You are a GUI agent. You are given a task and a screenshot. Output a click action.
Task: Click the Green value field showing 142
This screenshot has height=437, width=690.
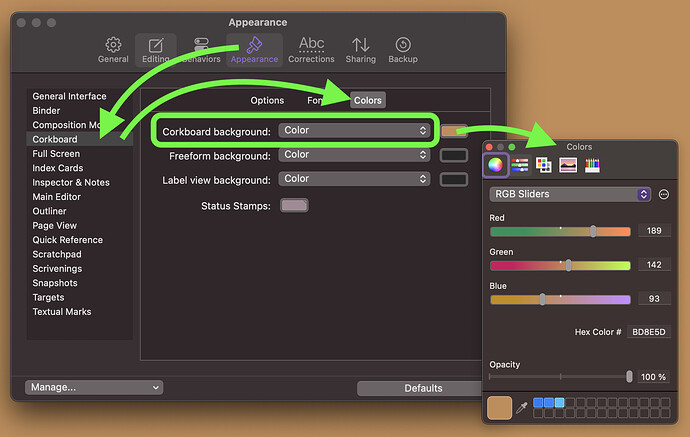pyautogui.click(x=654, y=264)
